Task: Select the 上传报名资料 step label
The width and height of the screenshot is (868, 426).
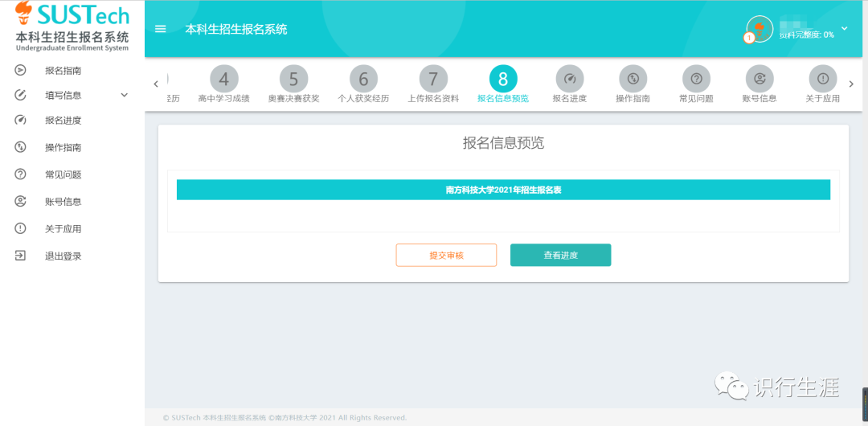Action: 433,99
